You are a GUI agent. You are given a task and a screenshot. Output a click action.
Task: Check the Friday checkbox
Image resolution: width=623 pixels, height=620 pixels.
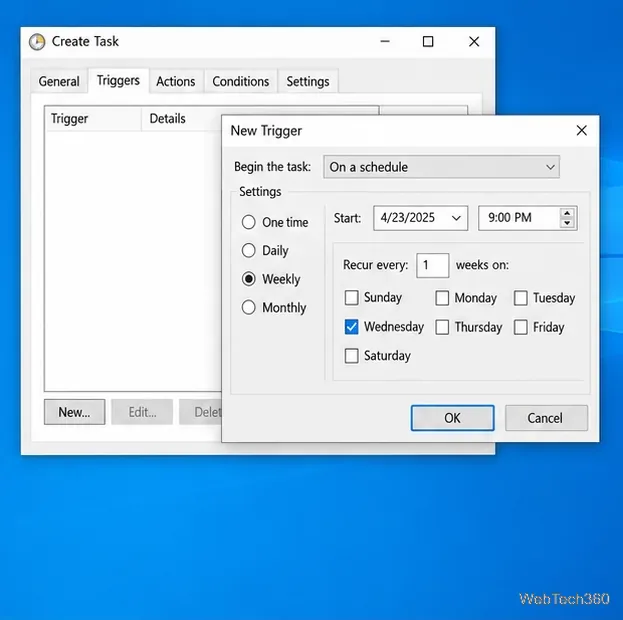(521, 327)
